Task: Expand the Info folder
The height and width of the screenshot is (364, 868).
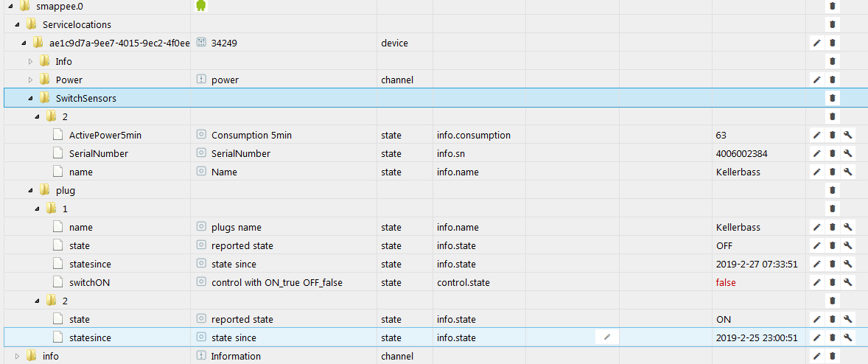Action: 30,61
